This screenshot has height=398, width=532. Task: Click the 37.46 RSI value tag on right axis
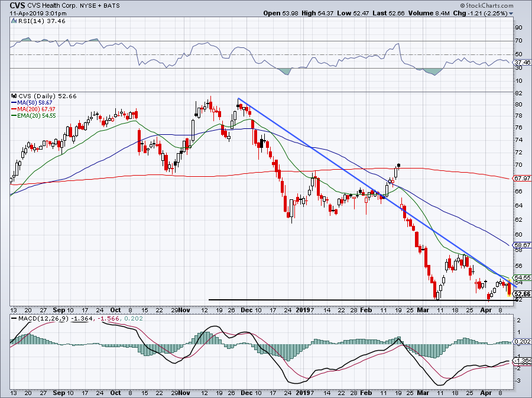pos(522,63)
